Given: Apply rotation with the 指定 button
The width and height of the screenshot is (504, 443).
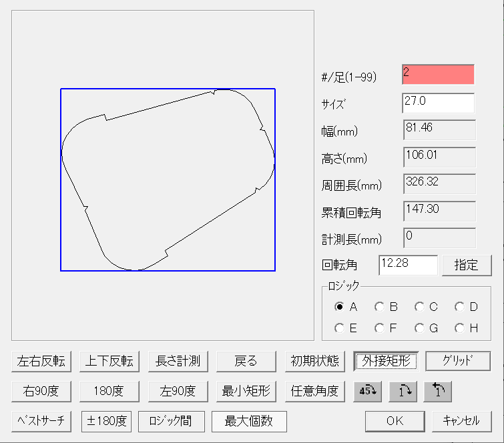Looking at the screenshot, I should (467, 266).
